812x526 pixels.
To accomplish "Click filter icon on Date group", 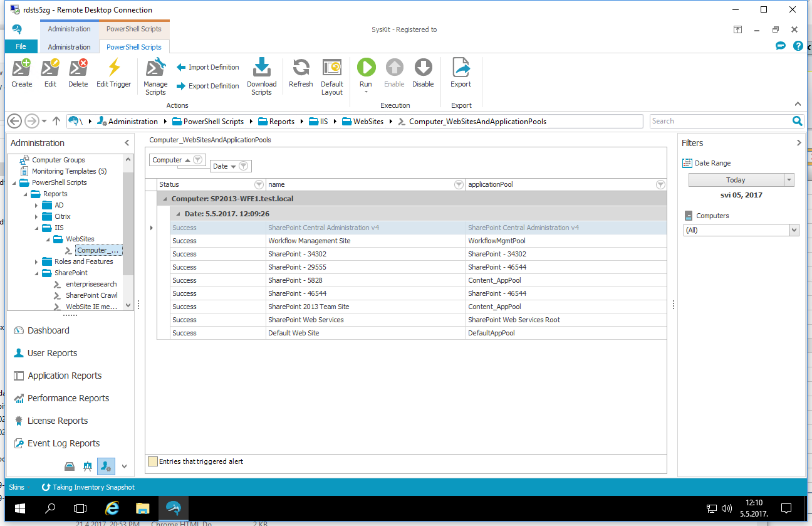I will coord(244,166).
